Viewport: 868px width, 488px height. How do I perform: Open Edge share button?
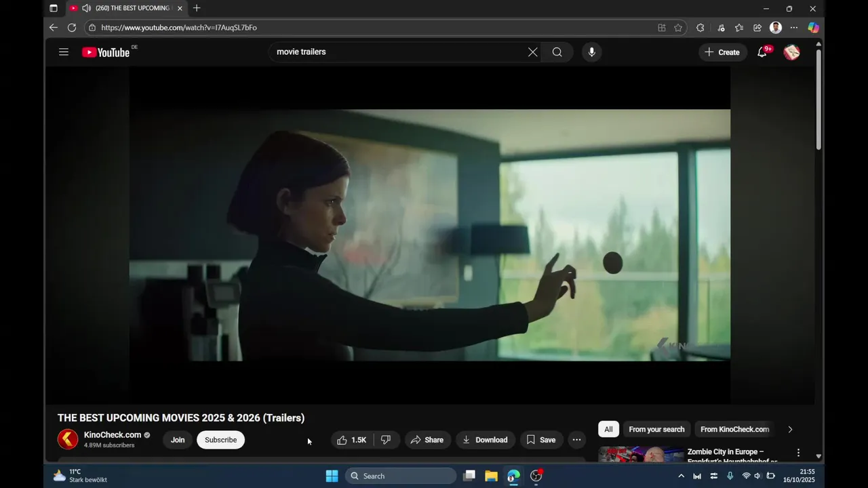click(x=757, y=28)
